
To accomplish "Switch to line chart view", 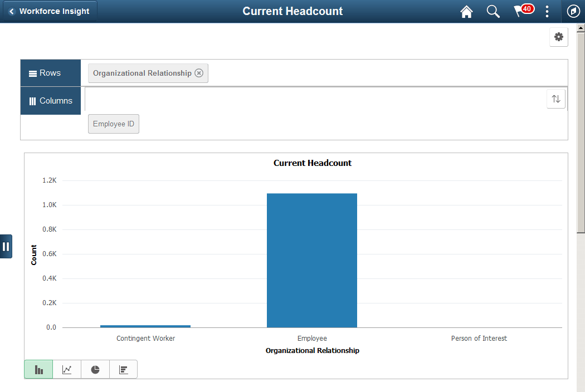I will pyautogui.click(x=67, y=369).
